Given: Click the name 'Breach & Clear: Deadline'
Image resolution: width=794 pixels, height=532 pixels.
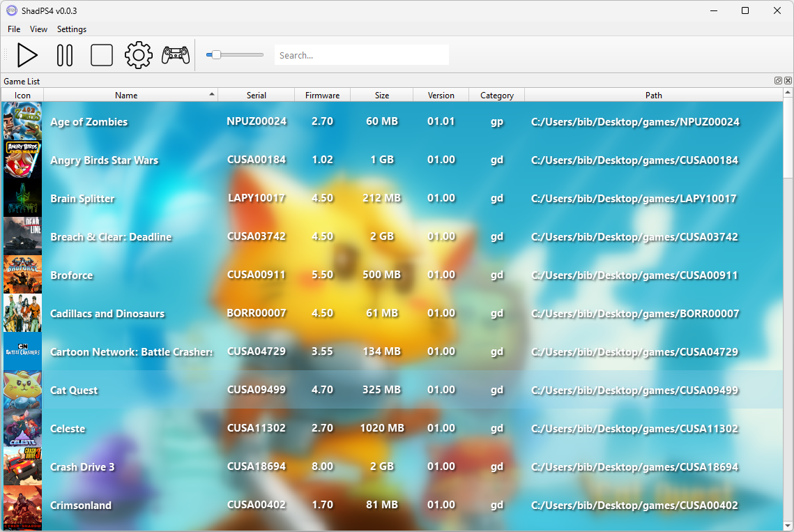Looking at the screenshot, I should [x=111, y=236].
